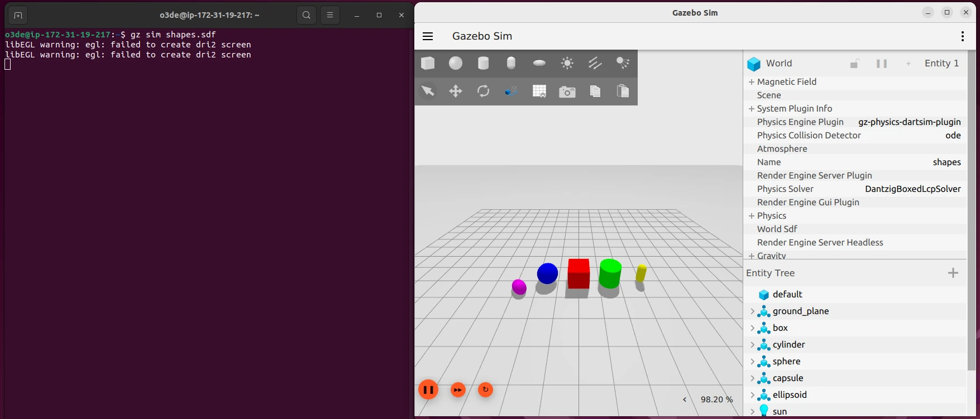
Task: Open the three-dot plugins menu
Action: click(963, 36)
